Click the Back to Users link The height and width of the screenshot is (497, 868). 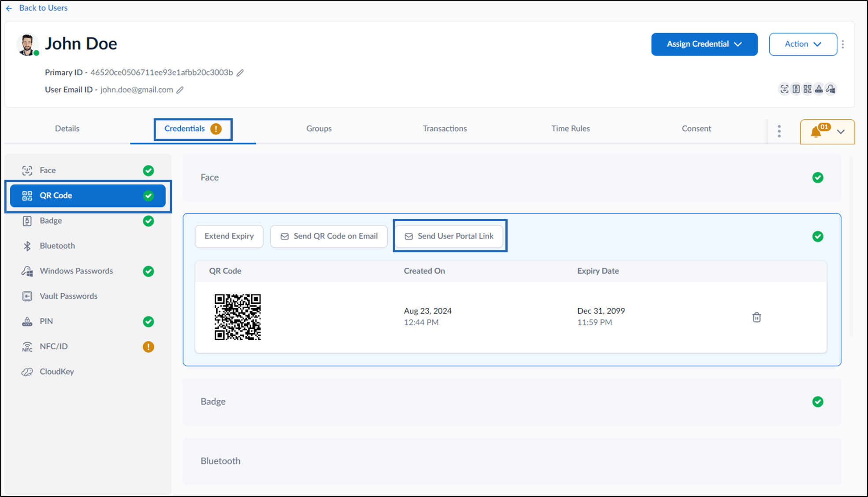[43, 8]
